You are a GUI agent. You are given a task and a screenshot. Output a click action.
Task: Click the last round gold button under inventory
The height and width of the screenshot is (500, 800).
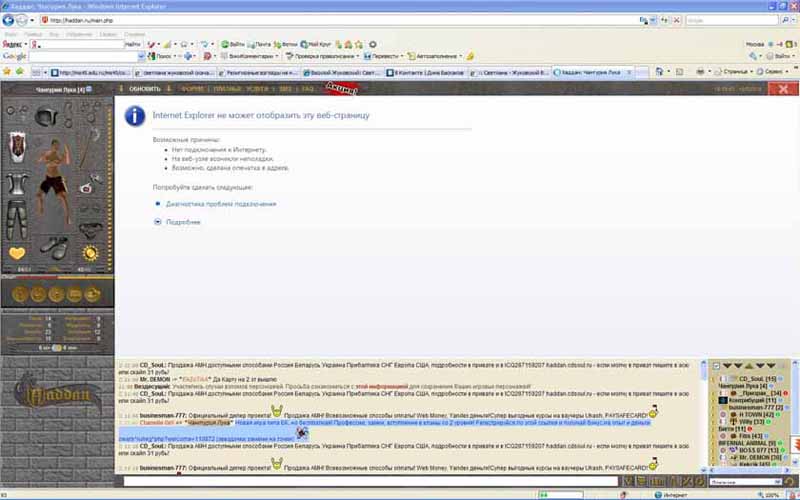tap(92, 294)
